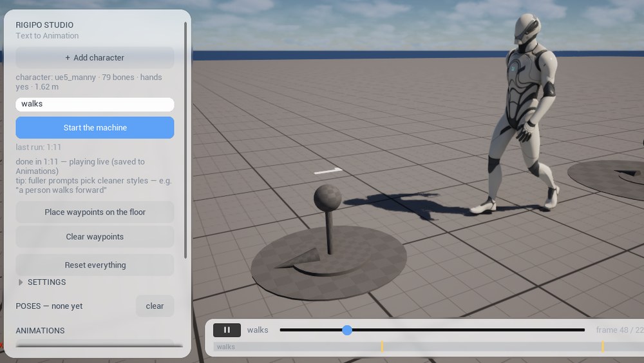Click the side panel's vertical scrollbar
Image resolution: width=644 pixels, height=363 pixels.
185,140
